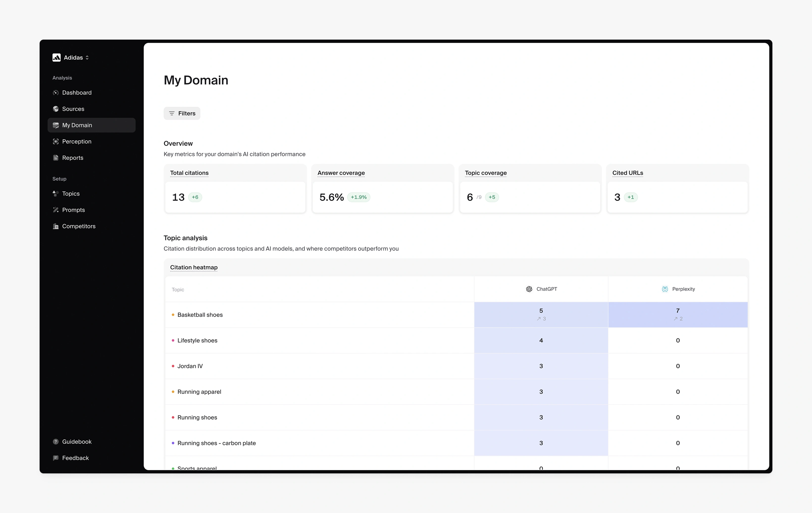Click Lifestyle shoes ChatGPT heatmap cell
Screen dimensions: 812x513
(541, 341)
